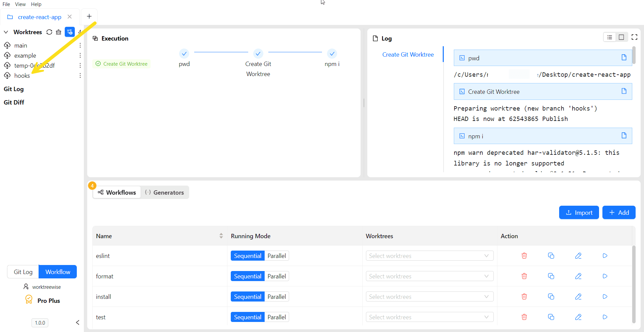Copy the format workflow
This screenshot has height=332, width=644.
click(x=551, y=276)
